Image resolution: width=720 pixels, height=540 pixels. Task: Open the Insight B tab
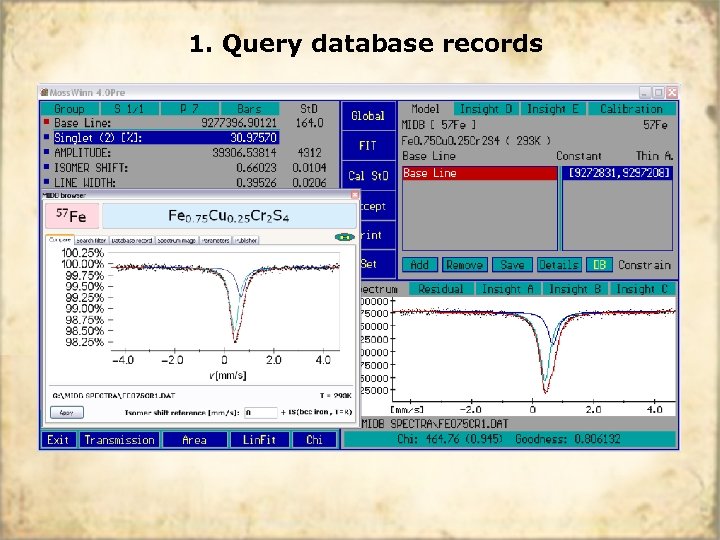pos(575,289)
